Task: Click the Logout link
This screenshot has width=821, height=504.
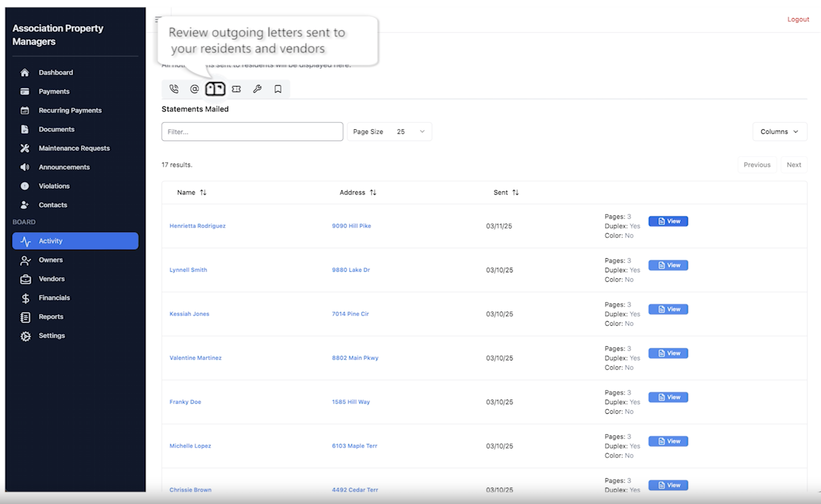Action: pyautogui.click(x=798, y=19)
